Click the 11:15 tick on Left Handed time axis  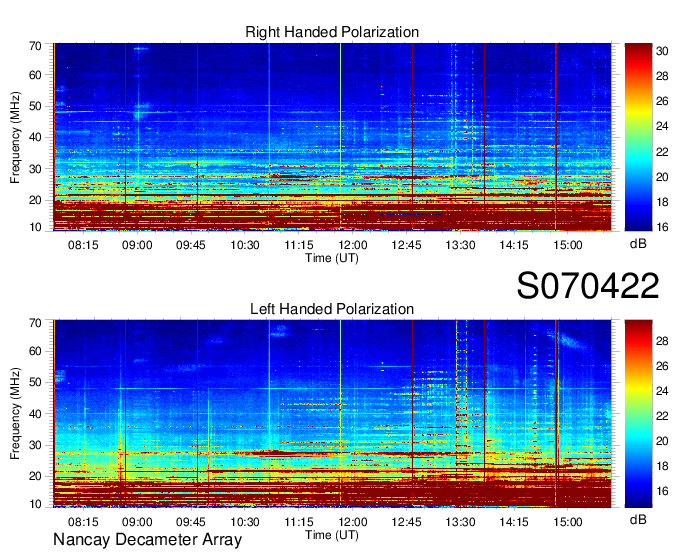pos(299,522)
